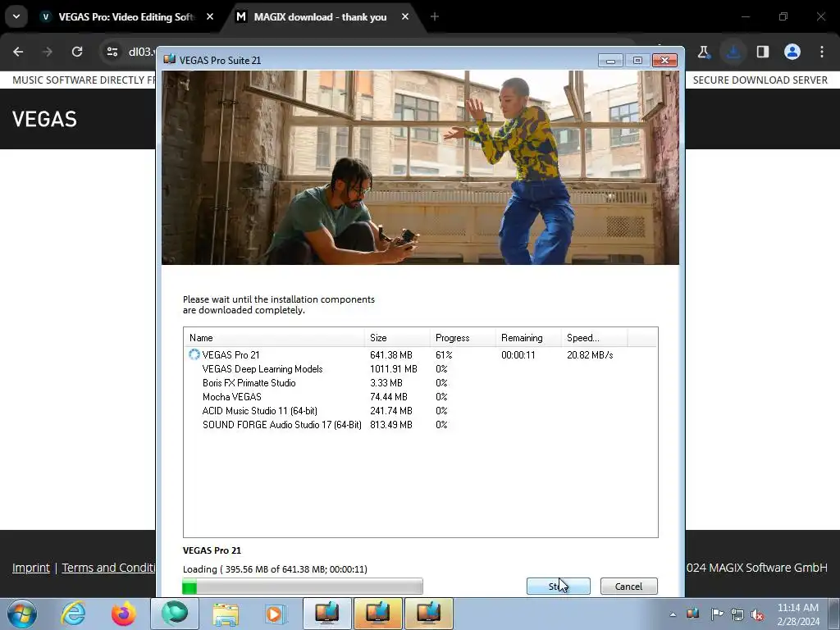Click the Size column header
Image resolution: width=840 pixels, height=630 pixels.
(397, 337)
